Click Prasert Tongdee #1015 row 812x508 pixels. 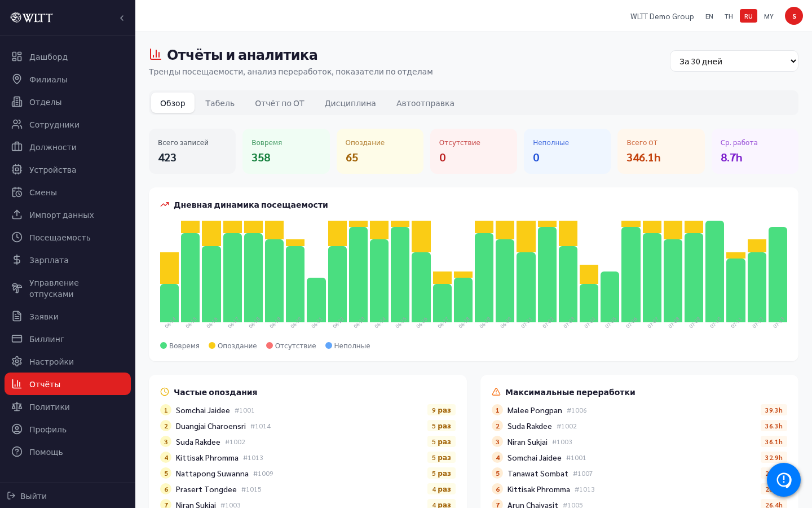(x=308, y=489)
